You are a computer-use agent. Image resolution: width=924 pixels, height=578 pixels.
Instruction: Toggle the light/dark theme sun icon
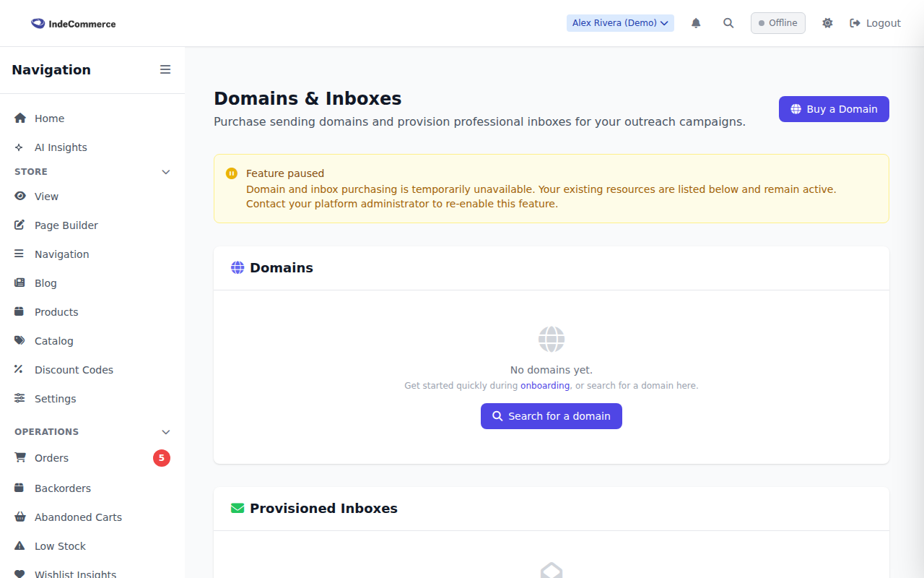coord(827,23)
